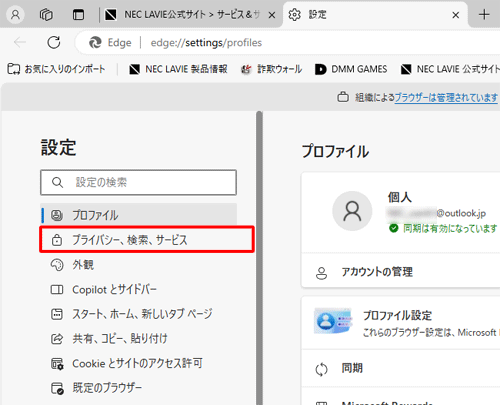Open 既定のブラウザー settings

point(138,388)
